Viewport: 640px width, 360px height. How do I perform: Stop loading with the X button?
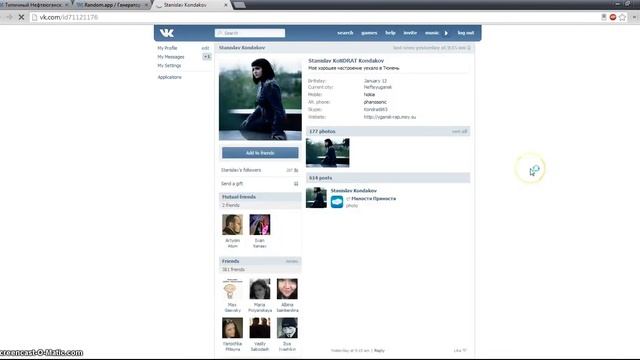[21, 17]
